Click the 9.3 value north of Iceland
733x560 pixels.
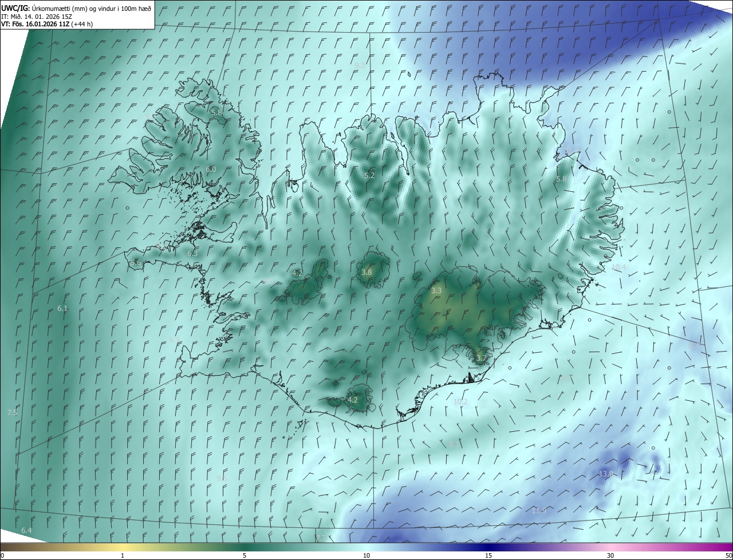coord(360,66)
